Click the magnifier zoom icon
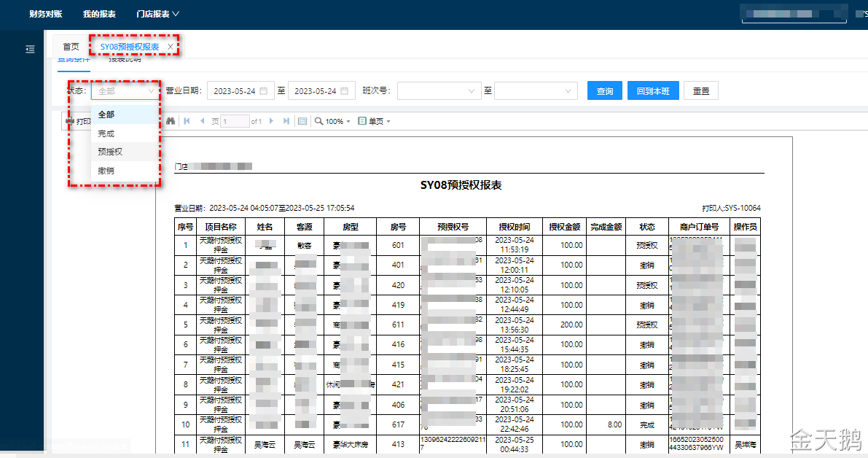The height and width of the screenshot is (458, 868). (x=319, y=121)
